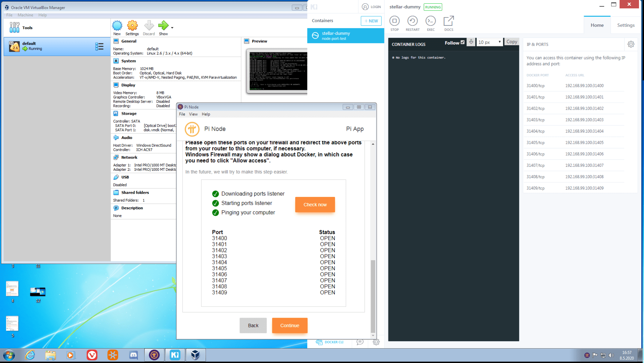Click the Pi Node logo icon
The height and width of the screenshot is (363, 644).
(192, 129)
